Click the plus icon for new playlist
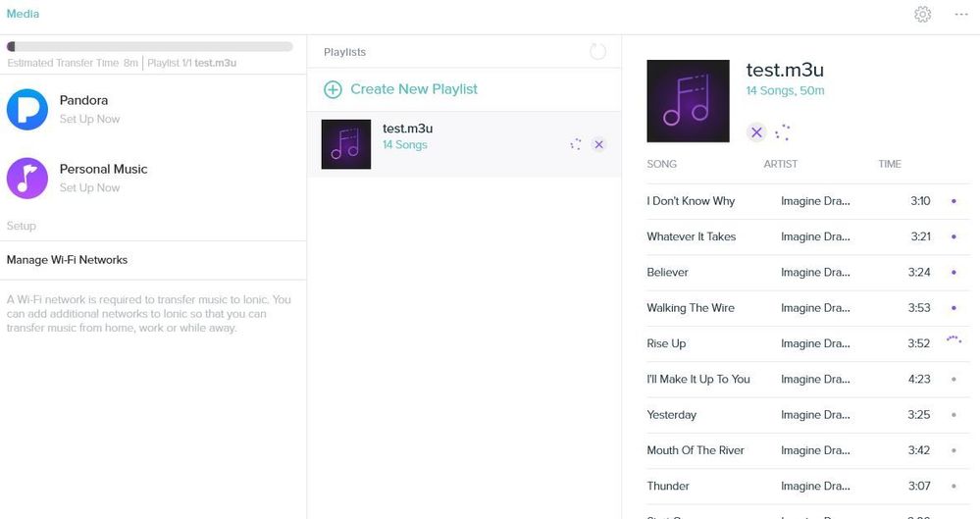Image resolution: width=980 pixels, height=519 pixels. pos(333,89)
